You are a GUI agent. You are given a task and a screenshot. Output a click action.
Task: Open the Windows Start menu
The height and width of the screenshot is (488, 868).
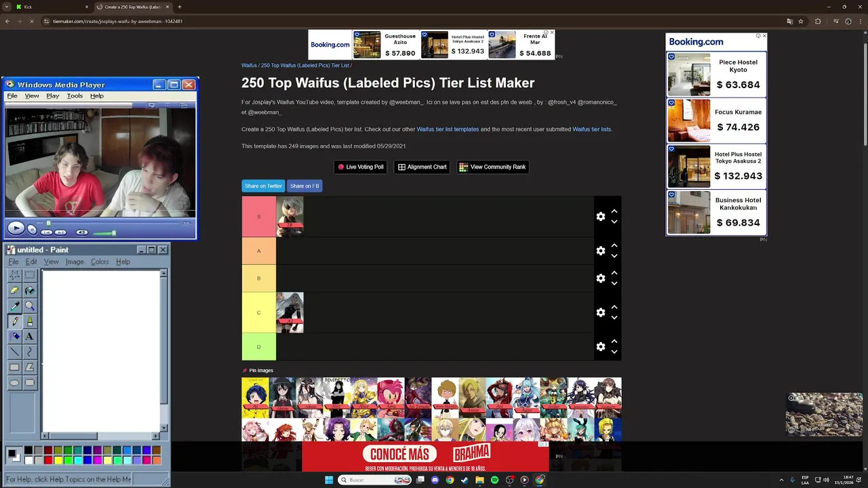point(329,480)
